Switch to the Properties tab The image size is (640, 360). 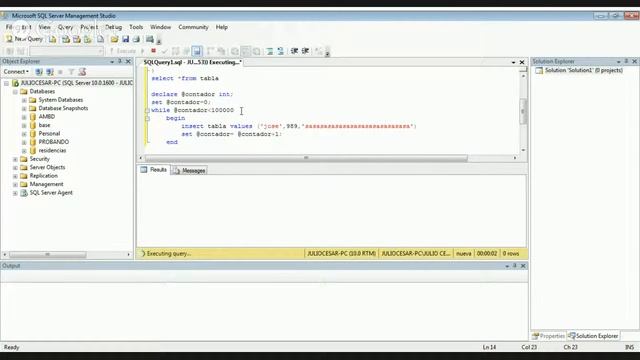coord(549,336)
